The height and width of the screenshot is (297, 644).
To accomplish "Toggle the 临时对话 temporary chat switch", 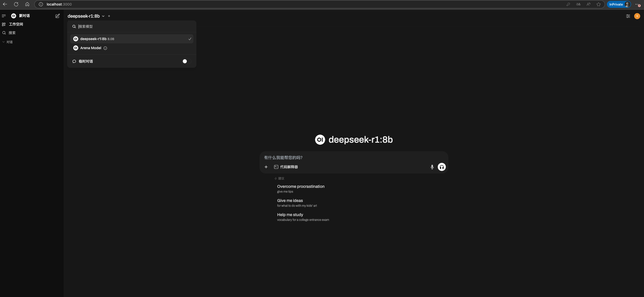I will click(x=186, y=61).
